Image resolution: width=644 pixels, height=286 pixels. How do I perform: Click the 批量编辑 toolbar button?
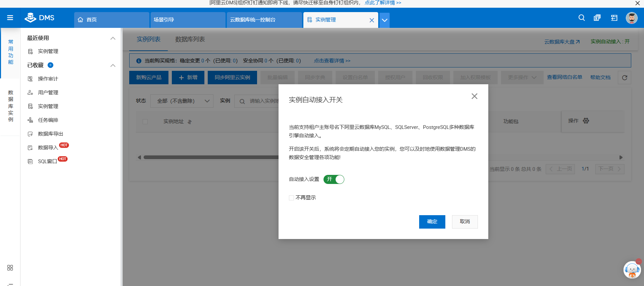click(x=278, y=78)
